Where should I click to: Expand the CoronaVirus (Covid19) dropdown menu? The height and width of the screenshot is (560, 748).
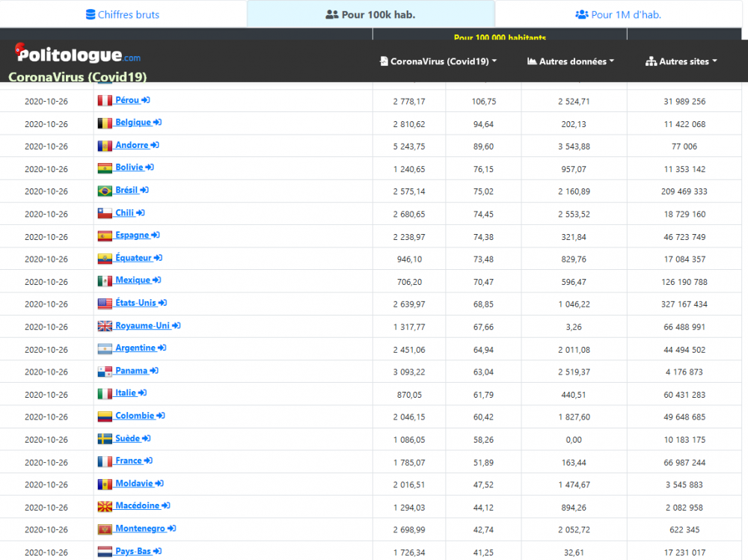point(438,61)
